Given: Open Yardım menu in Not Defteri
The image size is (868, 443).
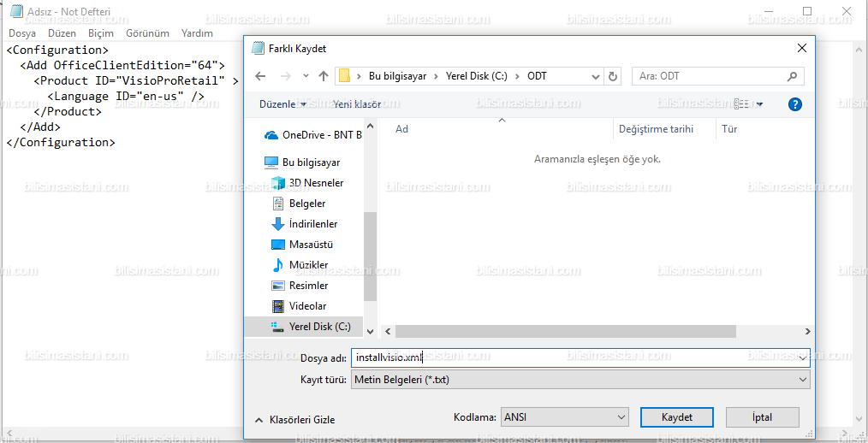Looking at the screenshot, I should [197, 33].
